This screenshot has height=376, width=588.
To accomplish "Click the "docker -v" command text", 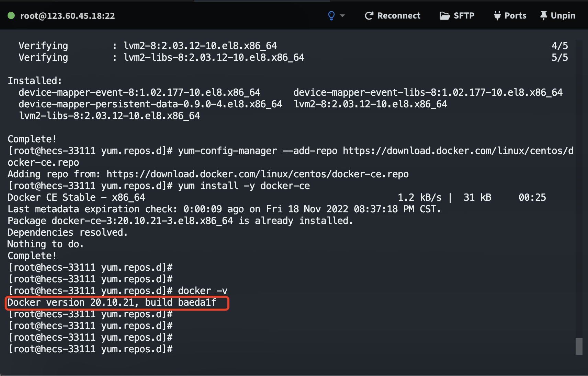I will pyautogui.click(x=202, y=291).
